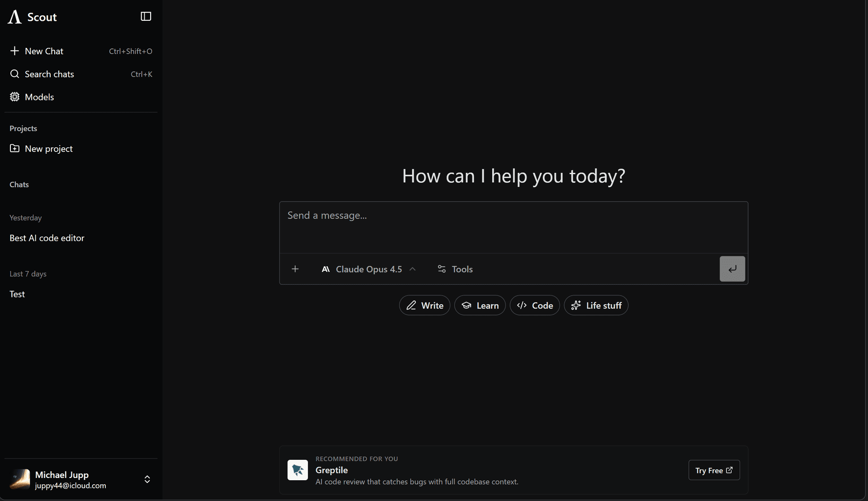Create a New project
Image resolution: width=868 pixels, height=501 pixels.
(x=48, y=149)
